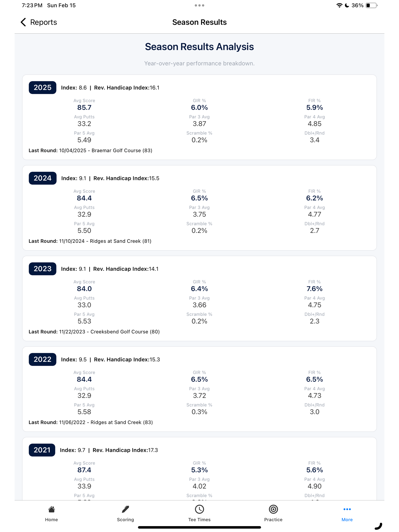The height and width of the screenshot is (532, 399).
Task: Tap the three-dot multitasking indicator at top
Action: coord(199,5)
